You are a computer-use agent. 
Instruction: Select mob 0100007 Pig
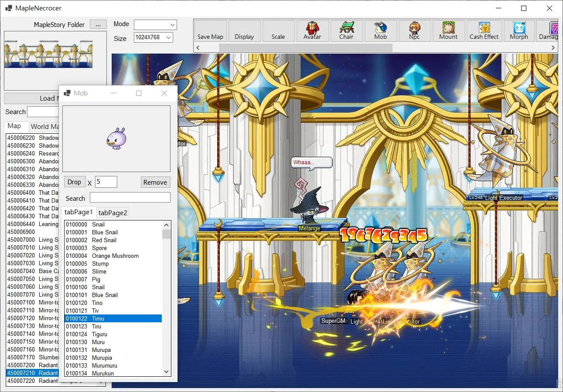coord(113,279)
